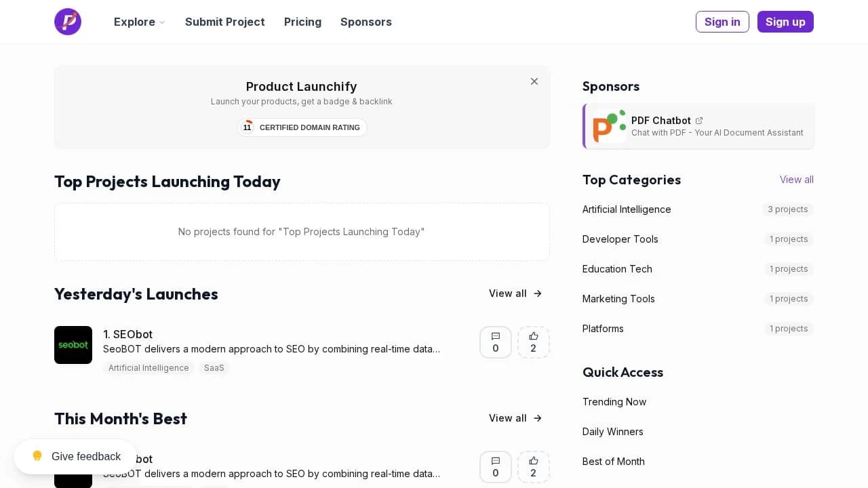Click the arrow icon beside This Month's Best

click(537, 418)
